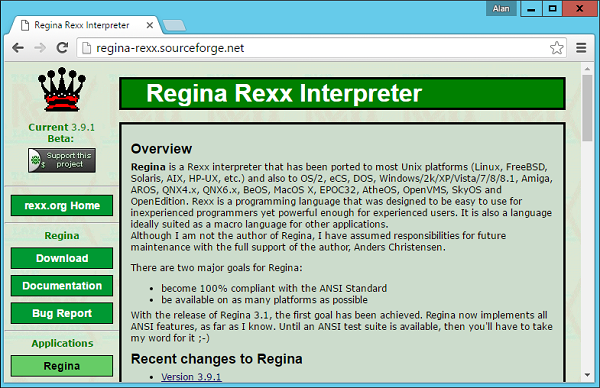Open the Download page button

[62, 258]
